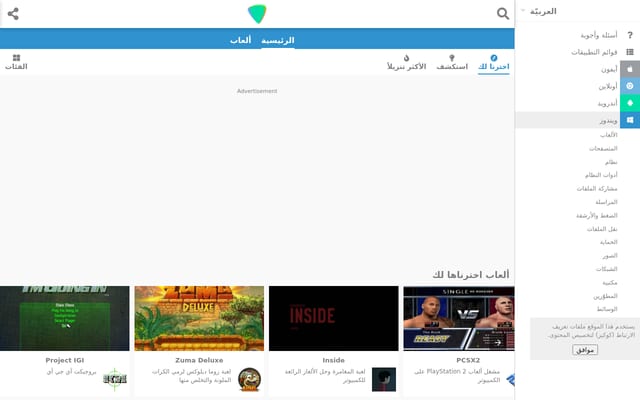Open the Inside game banner thumbnail
The image size is (640, 400).
(x=333, y=318)
